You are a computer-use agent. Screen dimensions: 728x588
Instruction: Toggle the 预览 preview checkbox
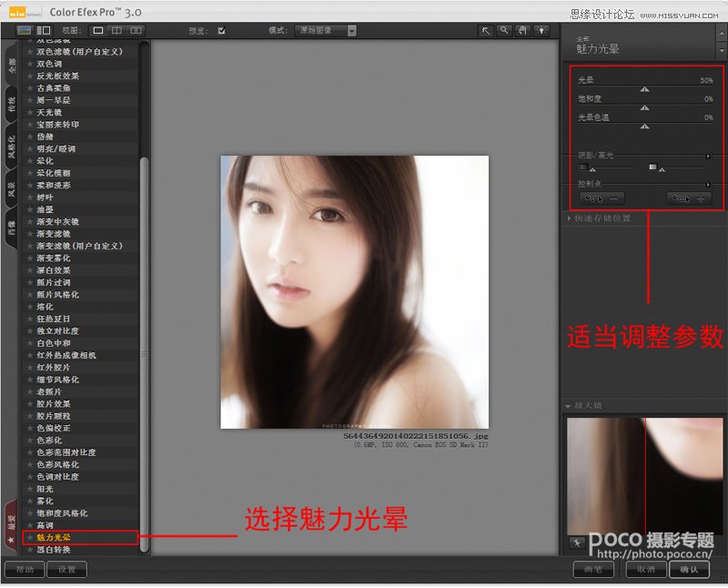pyautogui.click(x=220, y=30)
